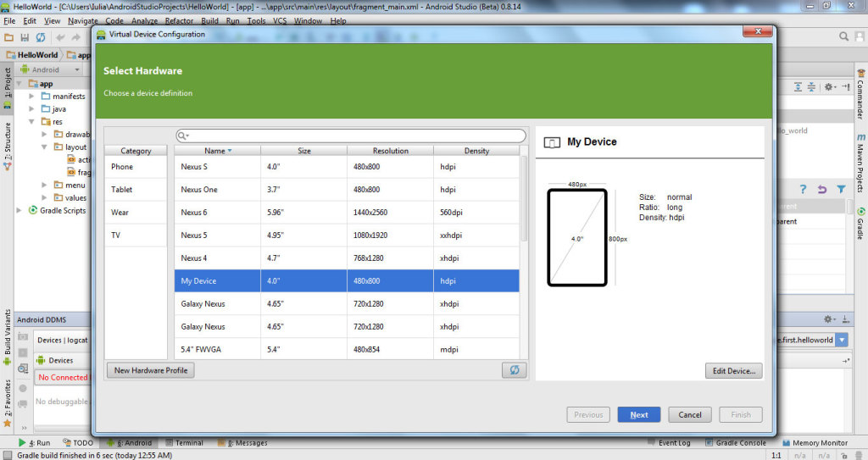The height and width of the screenshot is (460, 868).
Task: Open the Navigate menu
Action: point(83,21)
